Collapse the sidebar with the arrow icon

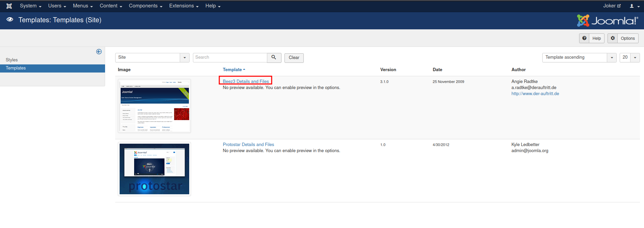click(99, 52)
